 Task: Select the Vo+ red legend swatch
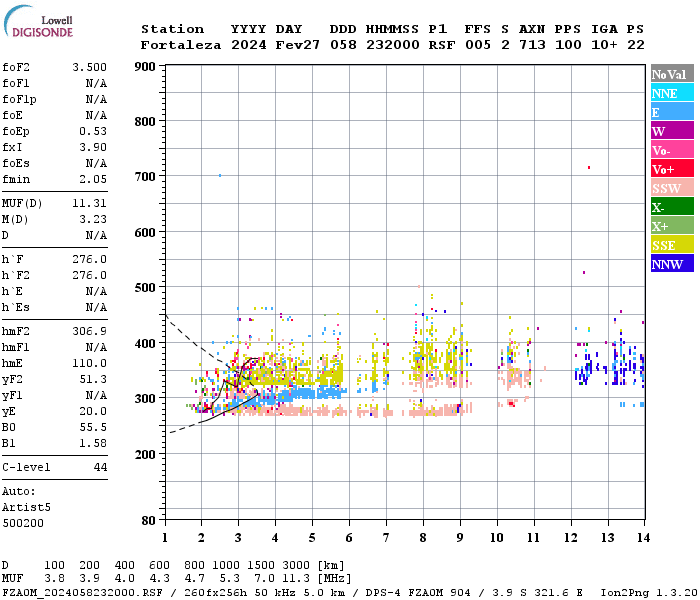click(672, 169)
